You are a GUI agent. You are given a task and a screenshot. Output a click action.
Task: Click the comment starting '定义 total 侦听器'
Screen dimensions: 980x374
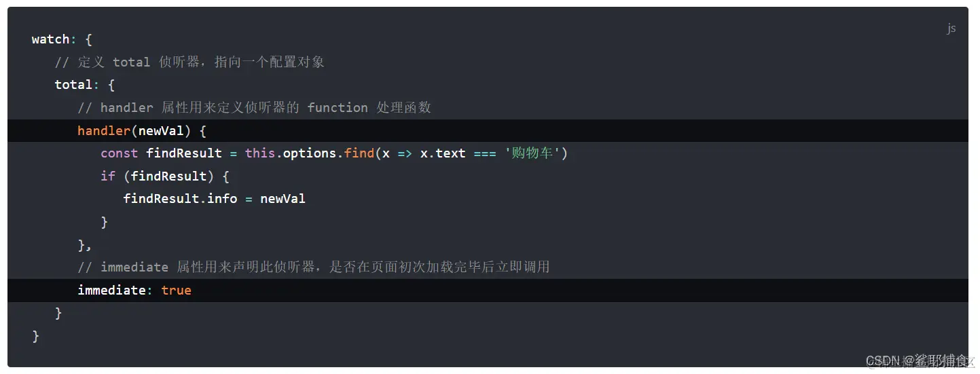point(189,62)
